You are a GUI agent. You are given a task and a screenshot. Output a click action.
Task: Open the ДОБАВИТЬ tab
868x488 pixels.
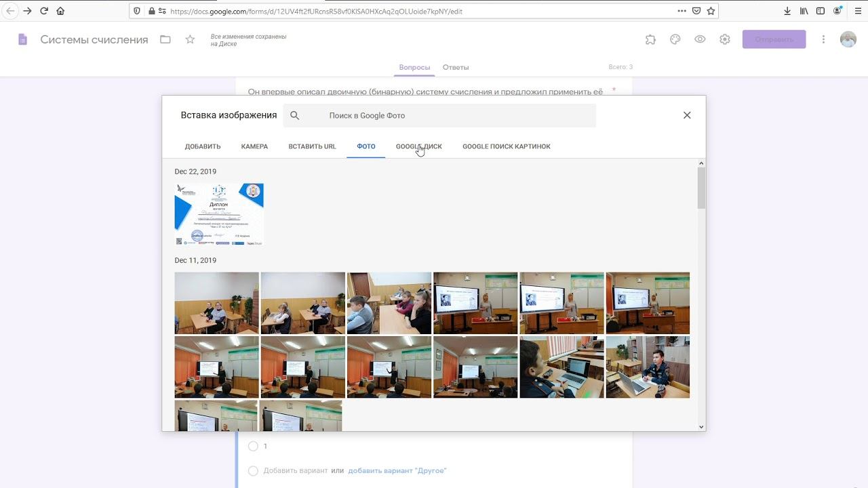pyautogui.click(x=203, y=146)
